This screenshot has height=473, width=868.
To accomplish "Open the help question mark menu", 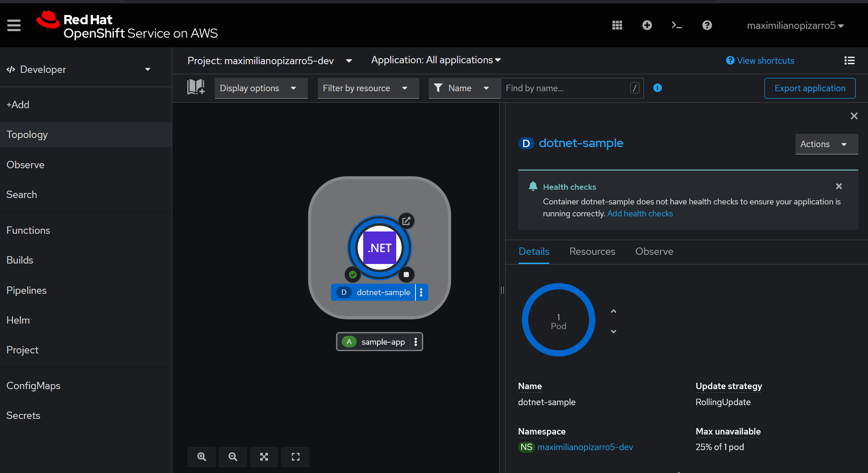I will pos(707,25).
